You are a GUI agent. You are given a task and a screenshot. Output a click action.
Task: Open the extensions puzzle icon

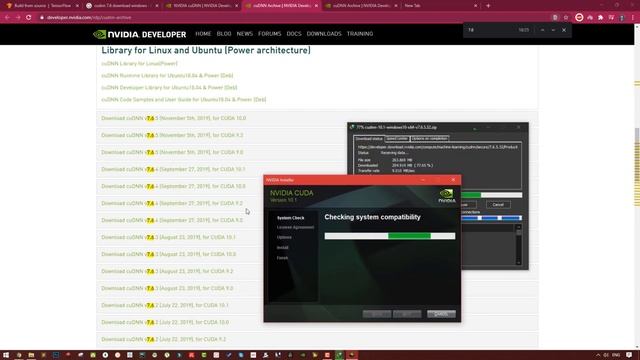(x=600, y=18)
